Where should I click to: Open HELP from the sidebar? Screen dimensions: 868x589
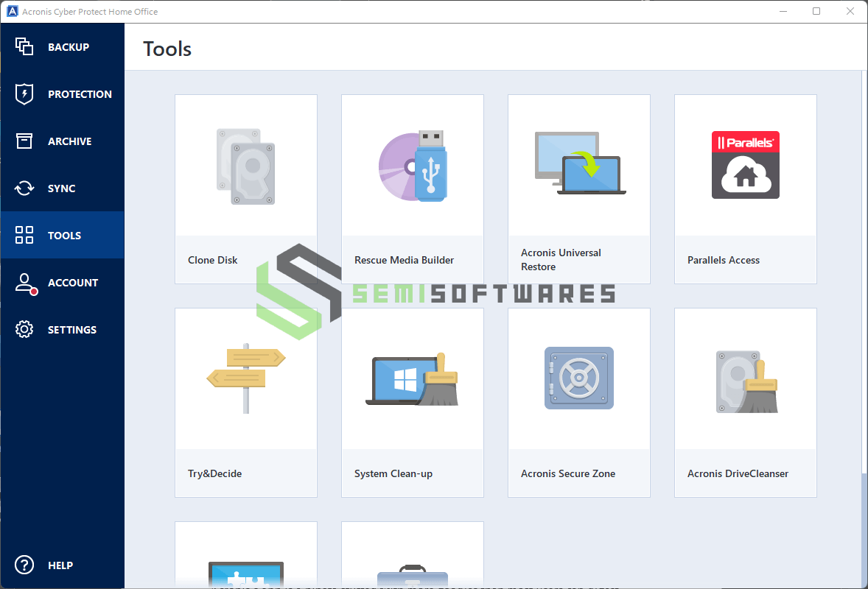pyautogui.click(x=63, y=565)
